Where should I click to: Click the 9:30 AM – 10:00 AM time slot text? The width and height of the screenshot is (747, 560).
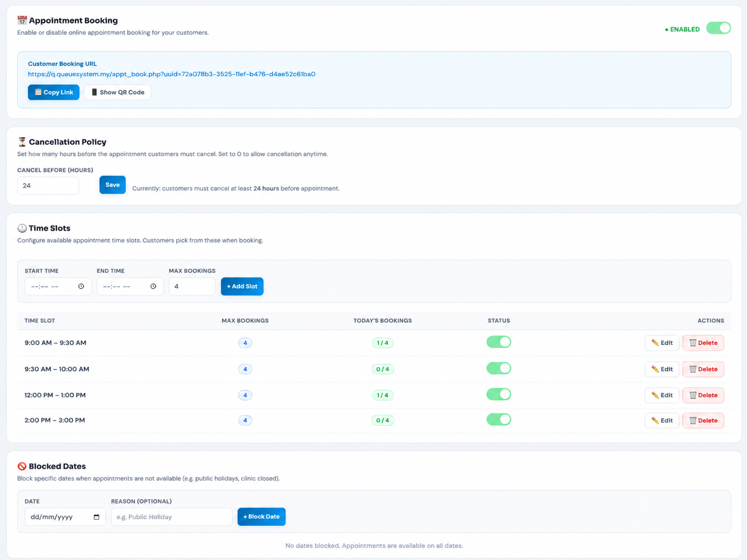click(57, 369)
